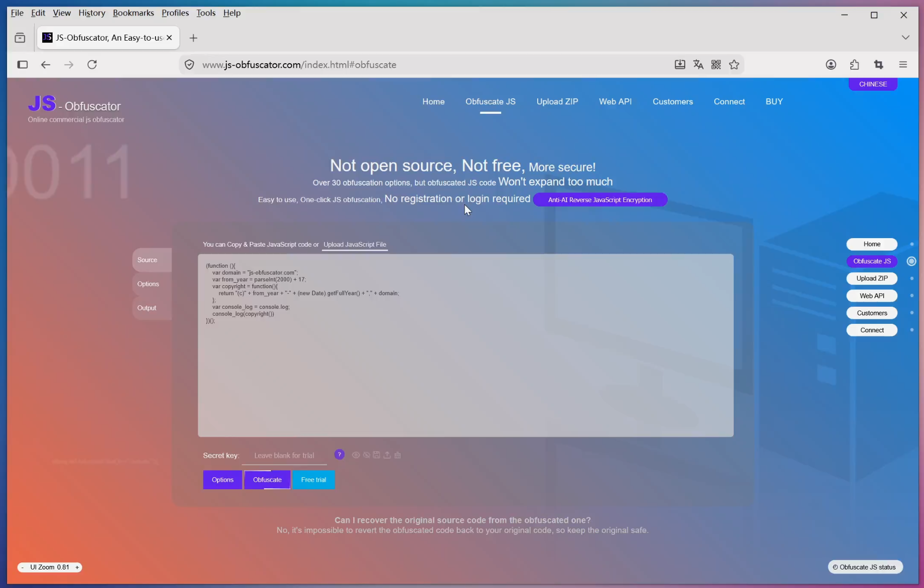Open Web API in top navigation
The height and width of the screenshot is (588, 924).
[615, 102]
